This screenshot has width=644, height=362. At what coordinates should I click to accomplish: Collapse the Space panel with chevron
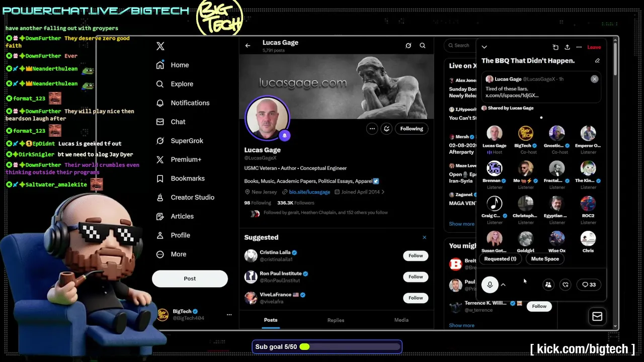484,47
